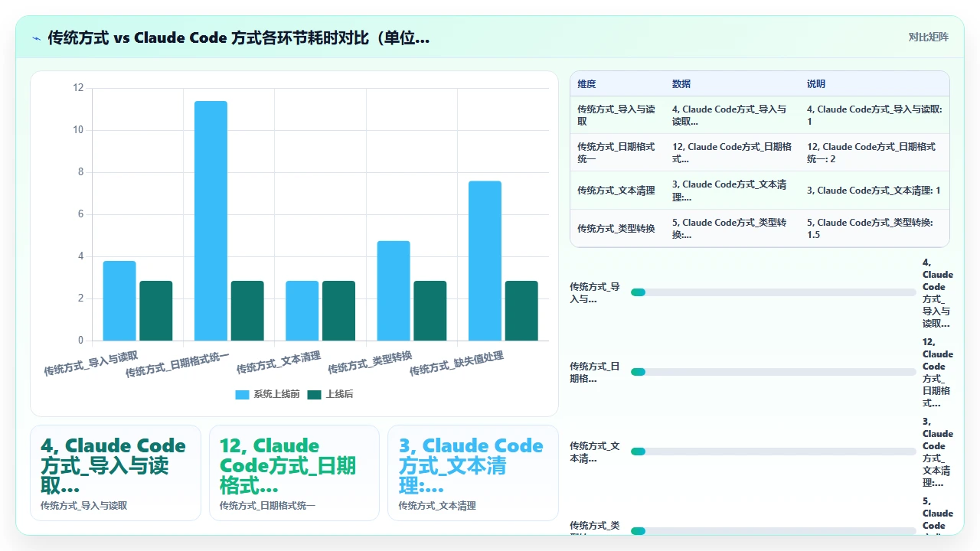Click the chart title '传统方式 vs Claude Code…'

pos(238,37)
